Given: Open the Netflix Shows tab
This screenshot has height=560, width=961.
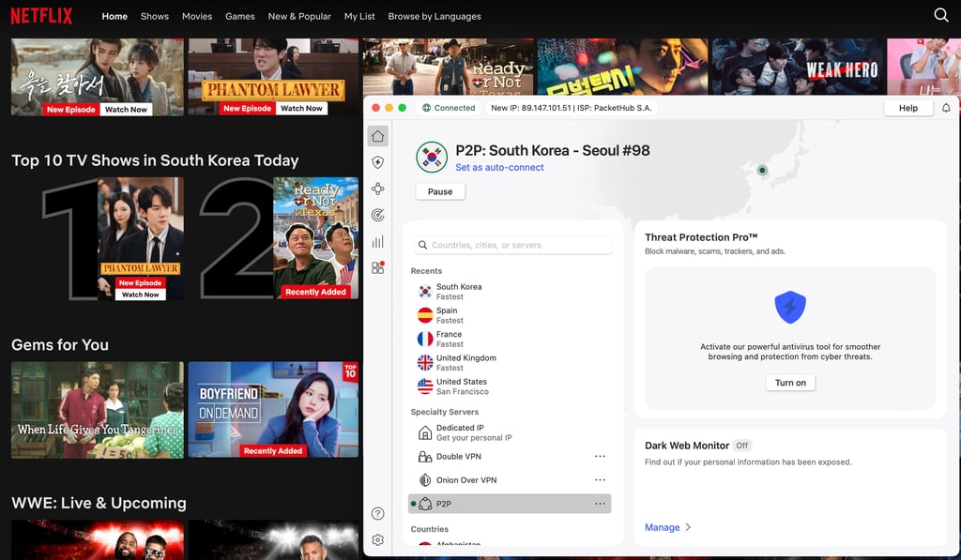Looking at the screenshot, I should (155, 17).
